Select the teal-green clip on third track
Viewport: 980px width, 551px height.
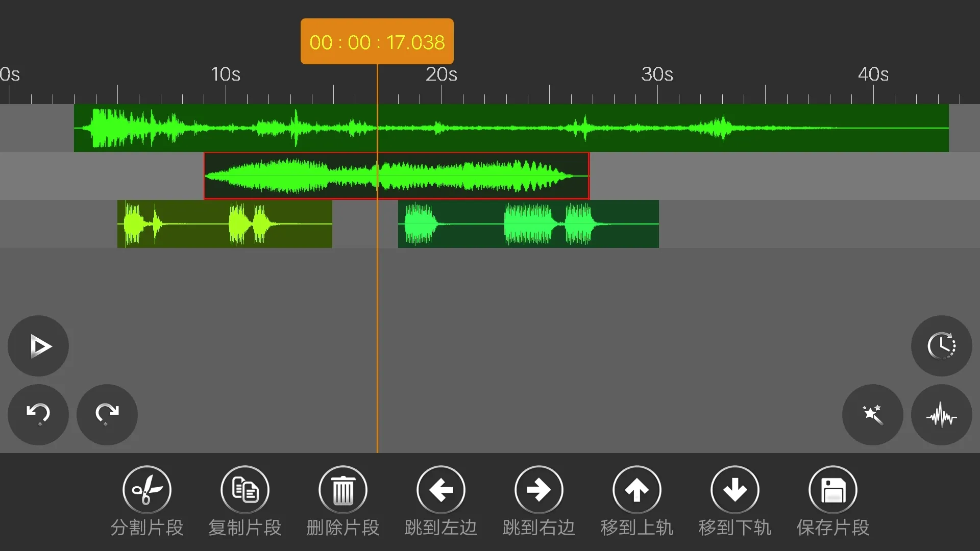pyautogui.click(x=528, y=224)
